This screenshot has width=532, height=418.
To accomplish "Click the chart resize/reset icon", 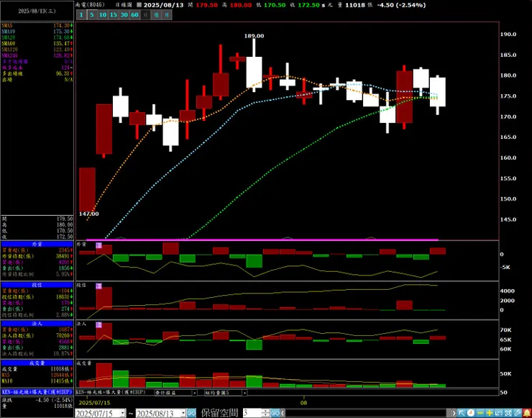I will pyautogui.click(x=499, y=413).
